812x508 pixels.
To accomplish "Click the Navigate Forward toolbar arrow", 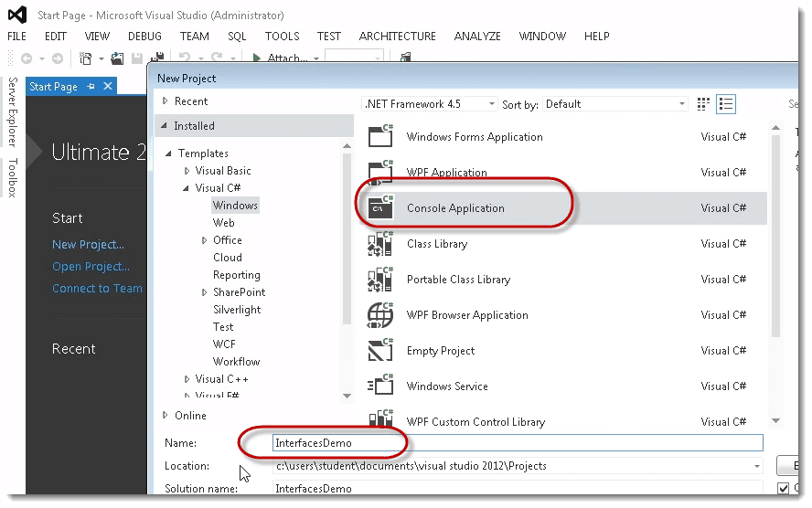I will pyautogui.click(x=58, y=58).
